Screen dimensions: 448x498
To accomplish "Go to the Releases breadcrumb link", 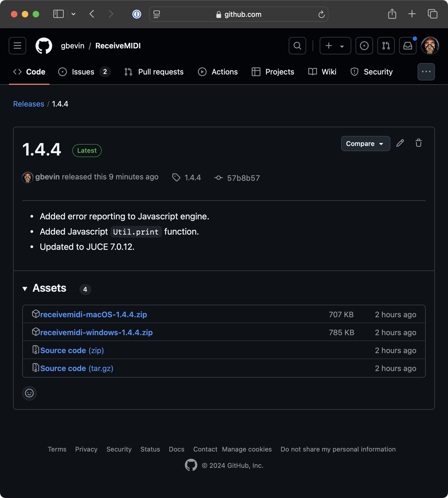I will (29, 104).
